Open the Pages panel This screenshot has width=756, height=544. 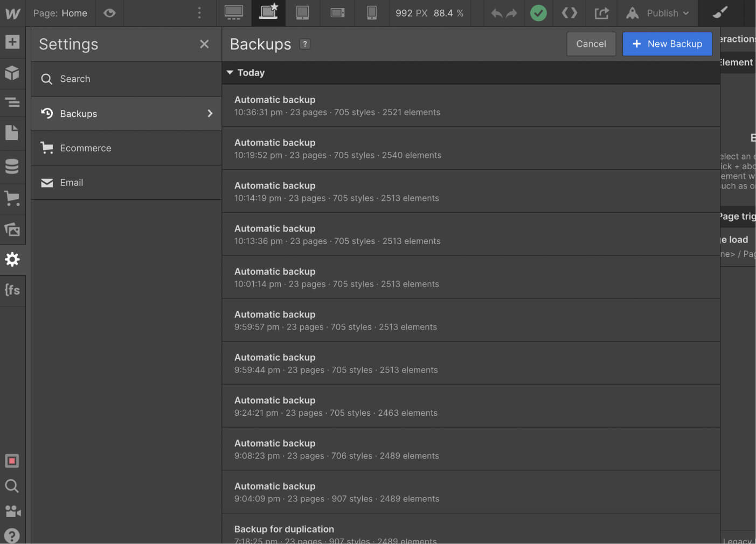[x=13, y=132]
